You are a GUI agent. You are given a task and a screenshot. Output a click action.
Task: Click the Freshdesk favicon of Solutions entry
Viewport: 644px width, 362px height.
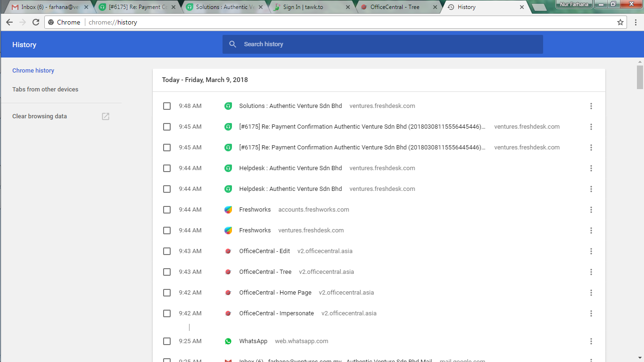[228, 106]
